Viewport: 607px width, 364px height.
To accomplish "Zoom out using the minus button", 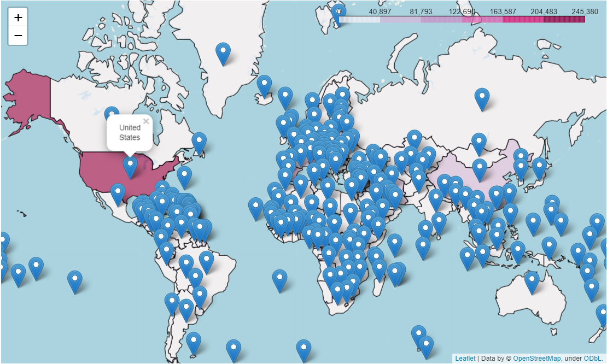I will coord(18,36).
